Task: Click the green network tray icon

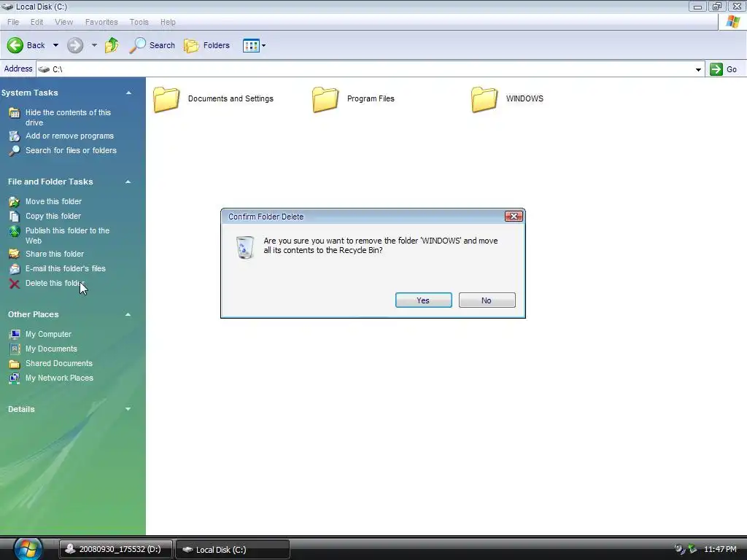Action: (x=693, y=550)
